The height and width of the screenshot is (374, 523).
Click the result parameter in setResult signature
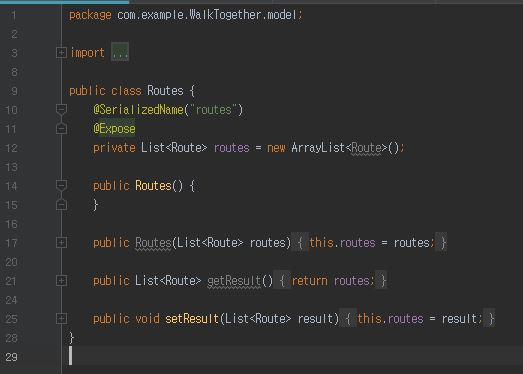315,319
